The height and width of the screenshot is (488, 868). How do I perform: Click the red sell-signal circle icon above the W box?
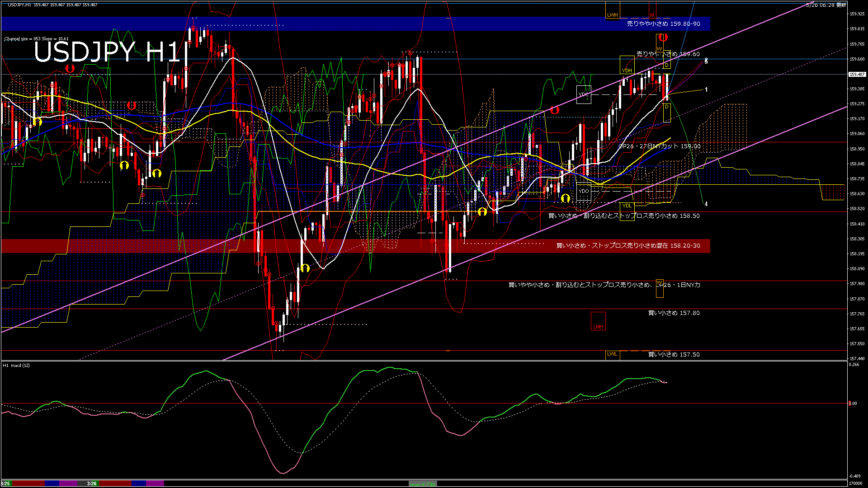coord(662,38)
